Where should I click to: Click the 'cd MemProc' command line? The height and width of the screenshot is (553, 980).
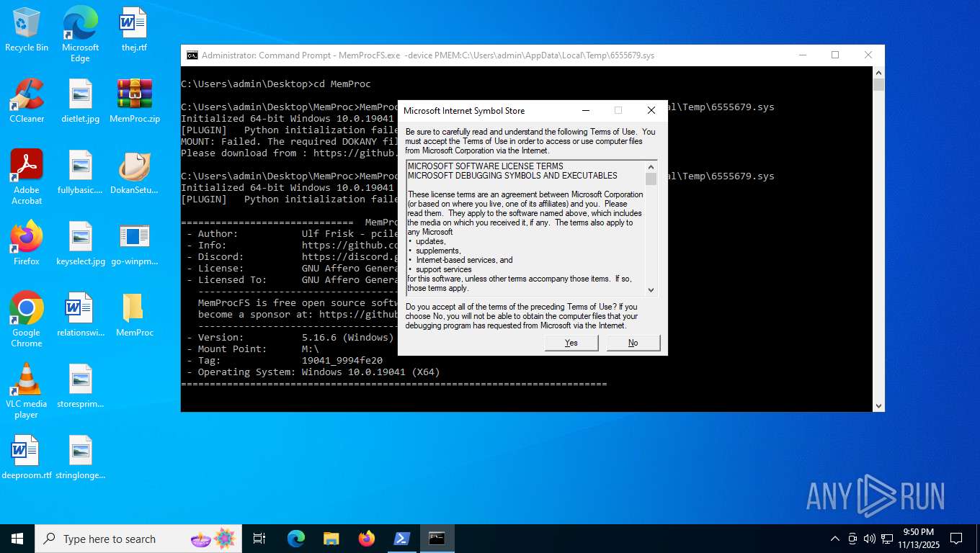276,84
